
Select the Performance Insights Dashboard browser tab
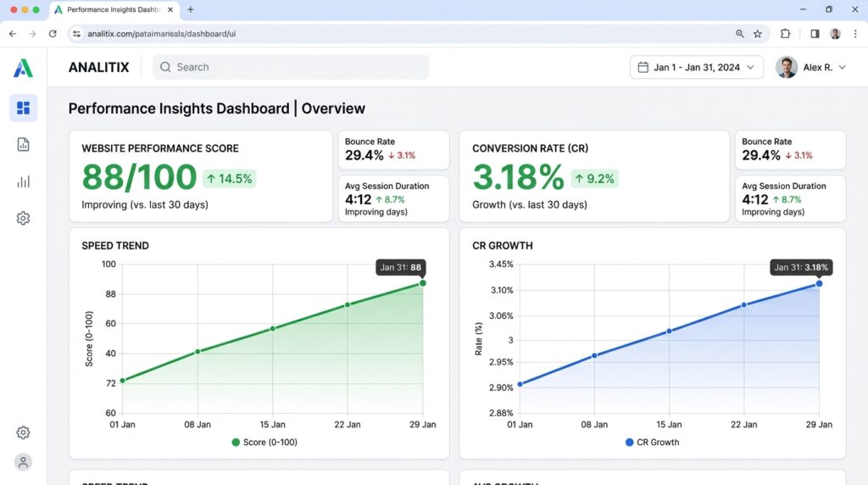point(114,10)
